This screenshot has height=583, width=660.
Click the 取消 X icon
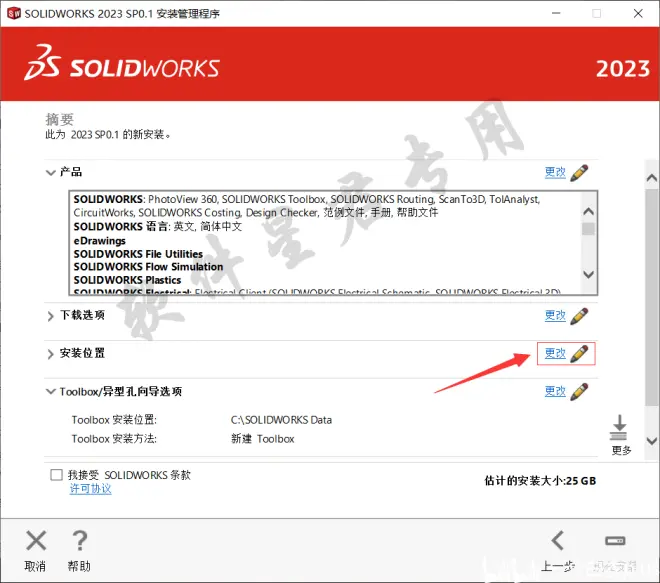click(x=36, y=540)
